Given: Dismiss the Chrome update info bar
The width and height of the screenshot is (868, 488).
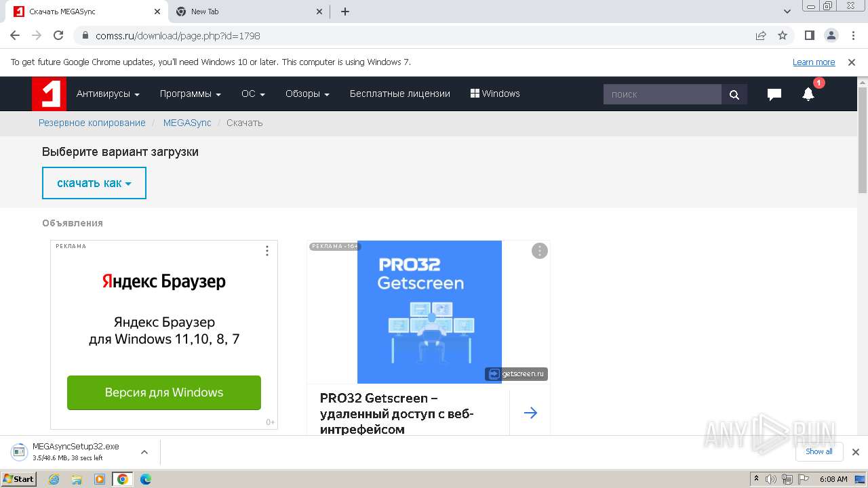Looking at the screenshot, I should click(852, 62).
